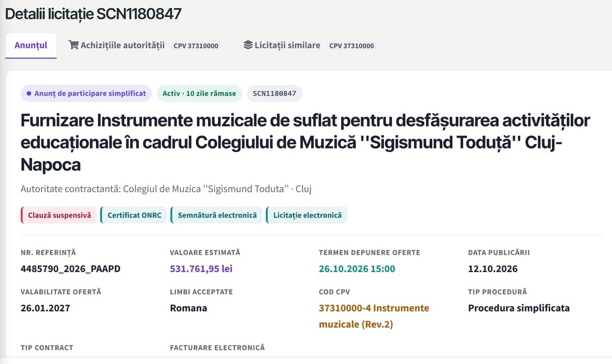Click the TIP CONTRACT label

coord(47,348)
